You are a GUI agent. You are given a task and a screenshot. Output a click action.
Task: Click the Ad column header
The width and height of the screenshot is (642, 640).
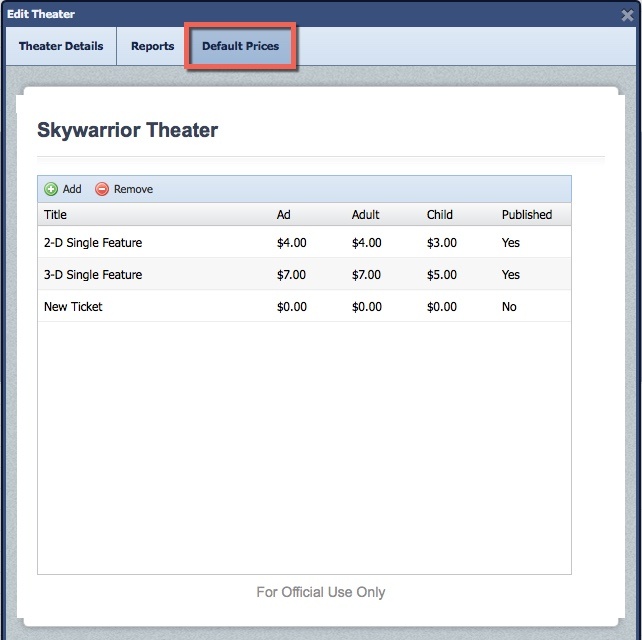284,214
